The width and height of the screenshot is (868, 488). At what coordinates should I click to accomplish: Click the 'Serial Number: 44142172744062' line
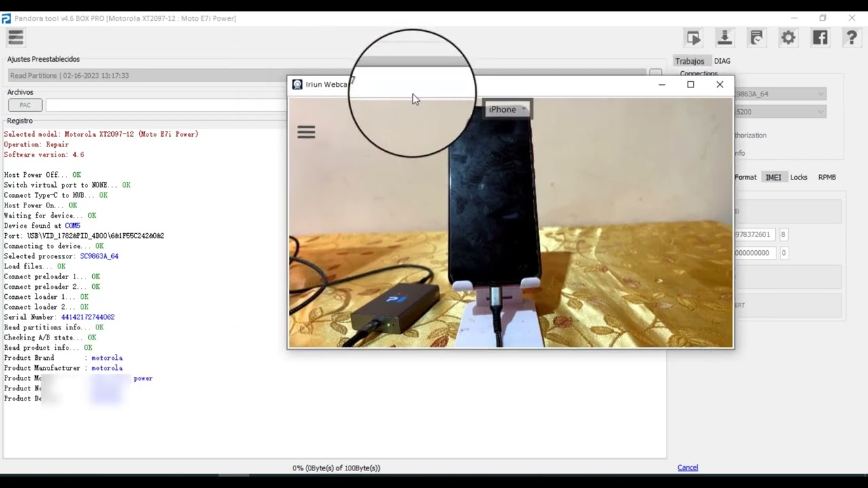[x=59, y=317]
